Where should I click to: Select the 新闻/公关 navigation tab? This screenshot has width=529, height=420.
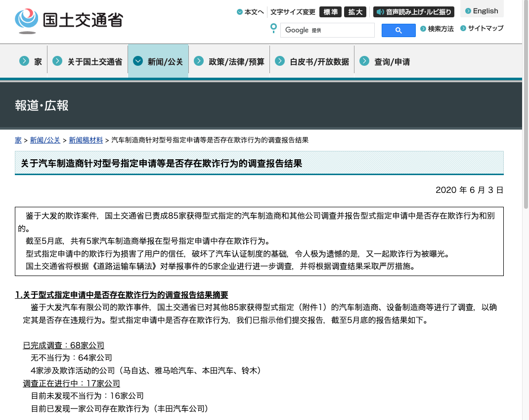[x=158, y=61]
